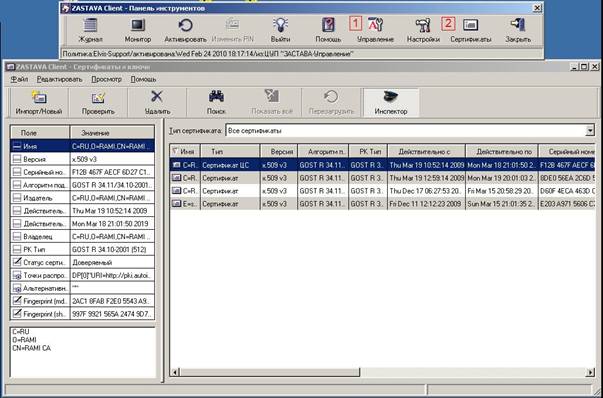The height and width of the screenshot is (398, 603).
Task: Select the Издатель field row
Action: [82, 198]
